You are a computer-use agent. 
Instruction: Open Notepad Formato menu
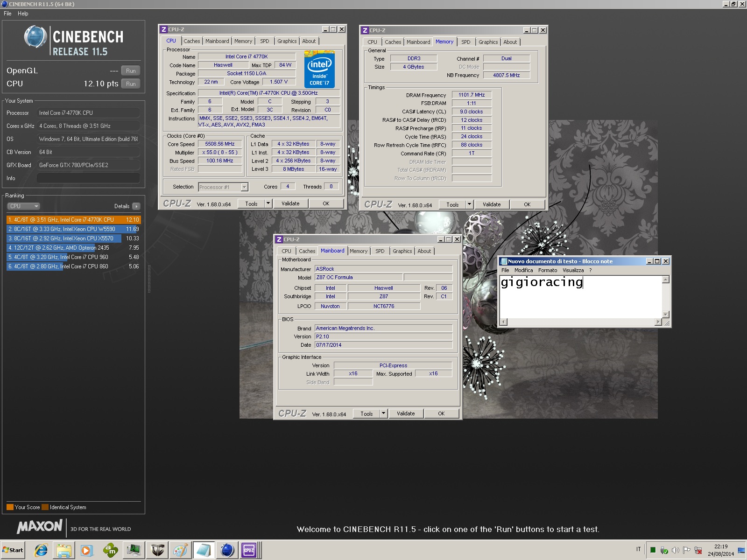pyautogui.click(x=548, y=270)
